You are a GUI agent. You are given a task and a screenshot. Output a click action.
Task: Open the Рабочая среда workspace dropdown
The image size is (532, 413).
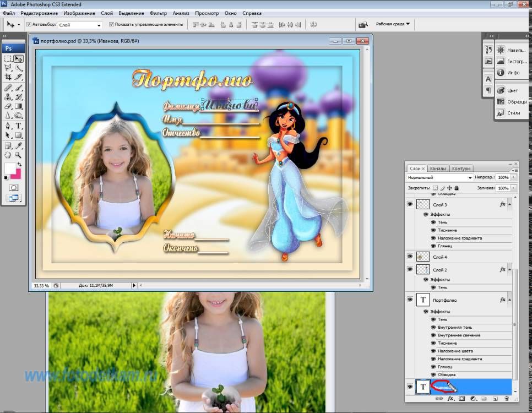tap(393, 24)
